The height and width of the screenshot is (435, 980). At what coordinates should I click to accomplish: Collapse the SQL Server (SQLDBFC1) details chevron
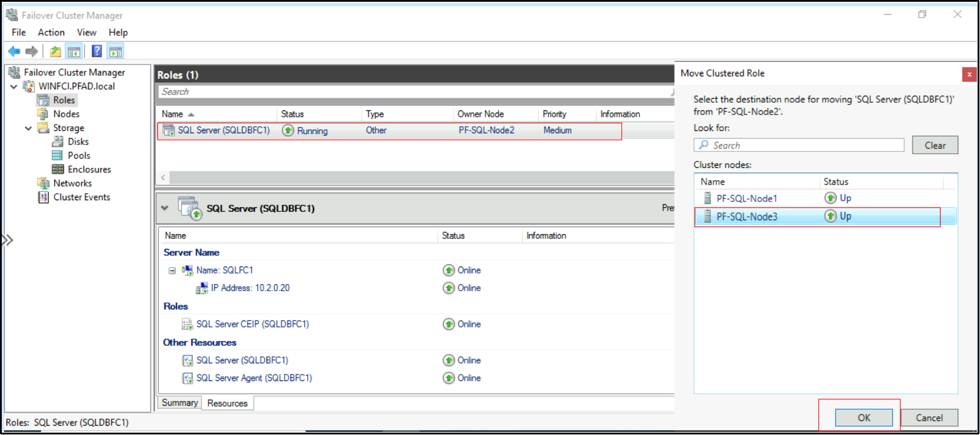165,208
